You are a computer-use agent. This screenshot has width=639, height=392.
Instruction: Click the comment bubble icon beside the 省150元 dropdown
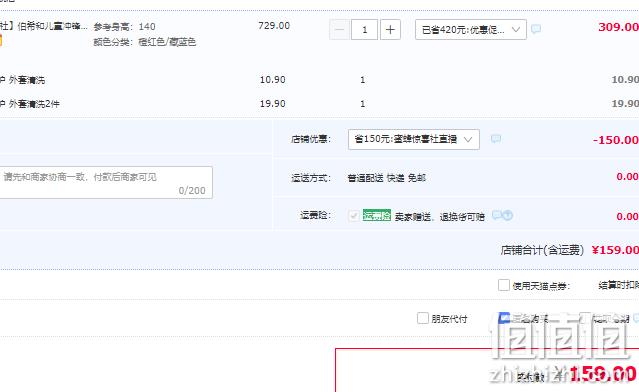coord(496,139)
